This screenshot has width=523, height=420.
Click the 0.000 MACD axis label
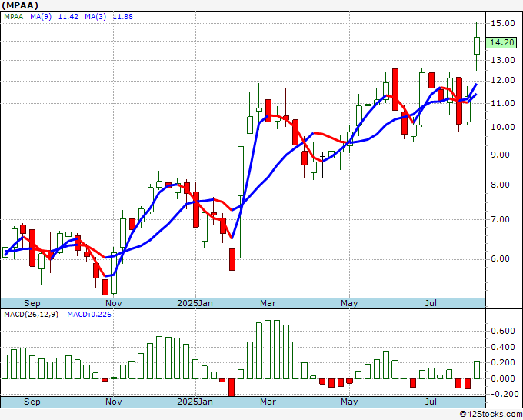click(503, 378)
